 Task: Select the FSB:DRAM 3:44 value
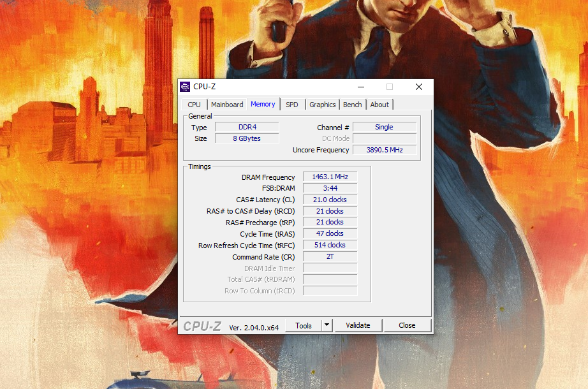(x=330, y=188)
